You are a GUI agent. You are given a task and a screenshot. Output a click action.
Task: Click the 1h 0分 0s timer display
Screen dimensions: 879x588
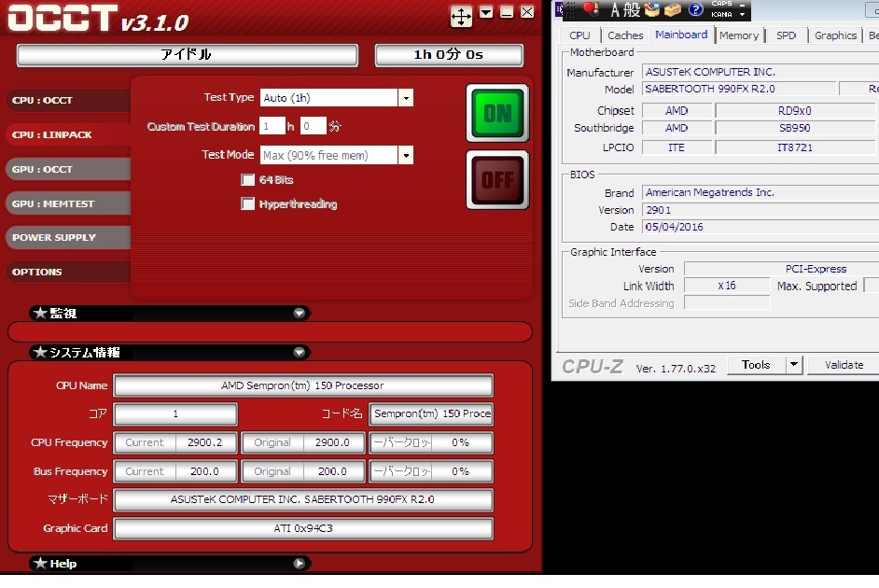tap(449, 55)
